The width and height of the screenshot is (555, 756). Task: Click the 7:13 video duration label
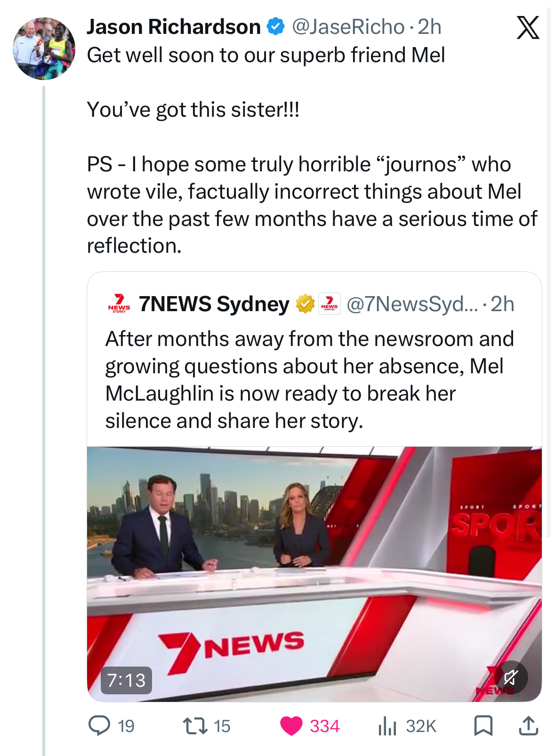[x=126, y=680]
